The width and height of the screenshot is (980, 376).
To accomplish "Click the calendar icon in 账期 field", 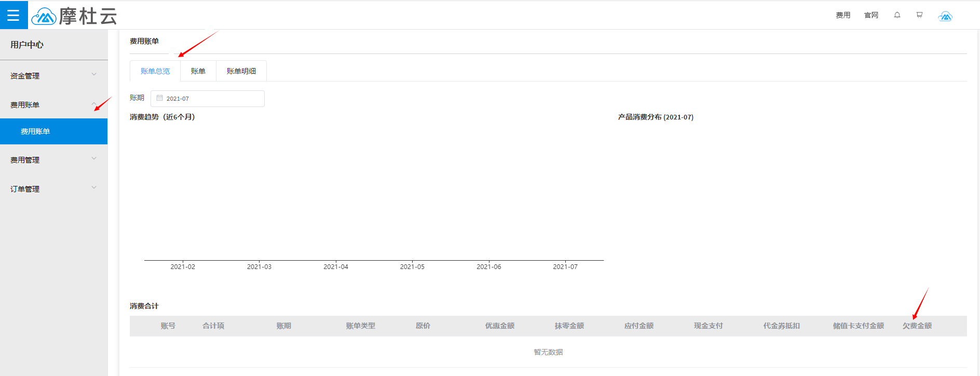I will (x=160, y=98).
